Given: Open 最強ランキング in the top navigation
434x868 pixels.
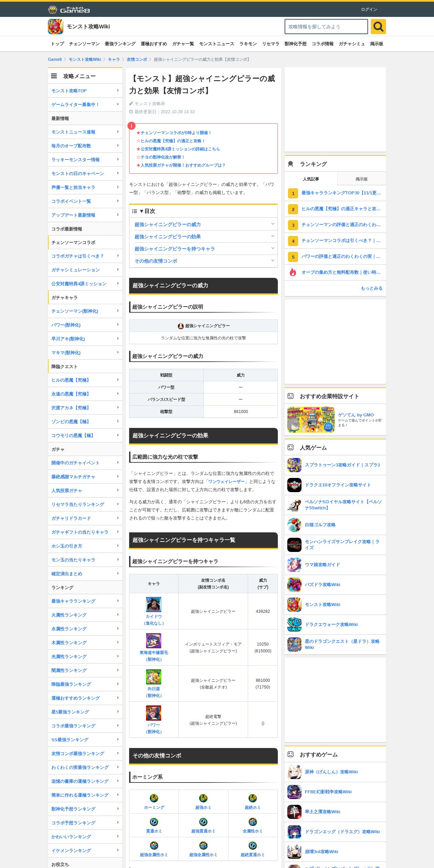Looking at the screenshot, I should [x=120, y=44].
